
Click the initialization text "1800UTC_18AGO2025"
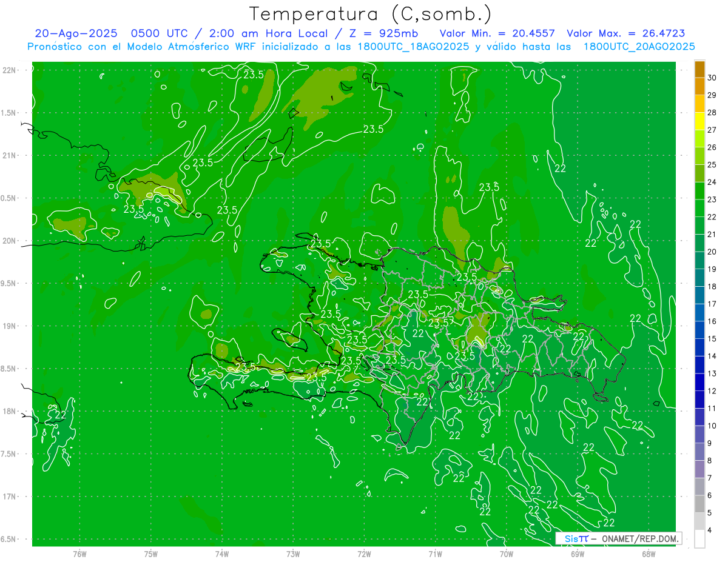pos(411,46)
